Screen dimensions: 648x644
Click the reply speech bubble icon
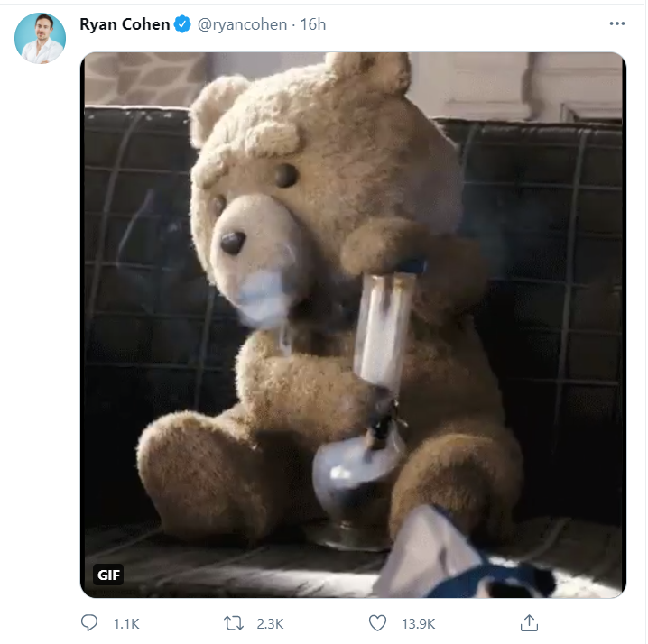coord(88,623)
